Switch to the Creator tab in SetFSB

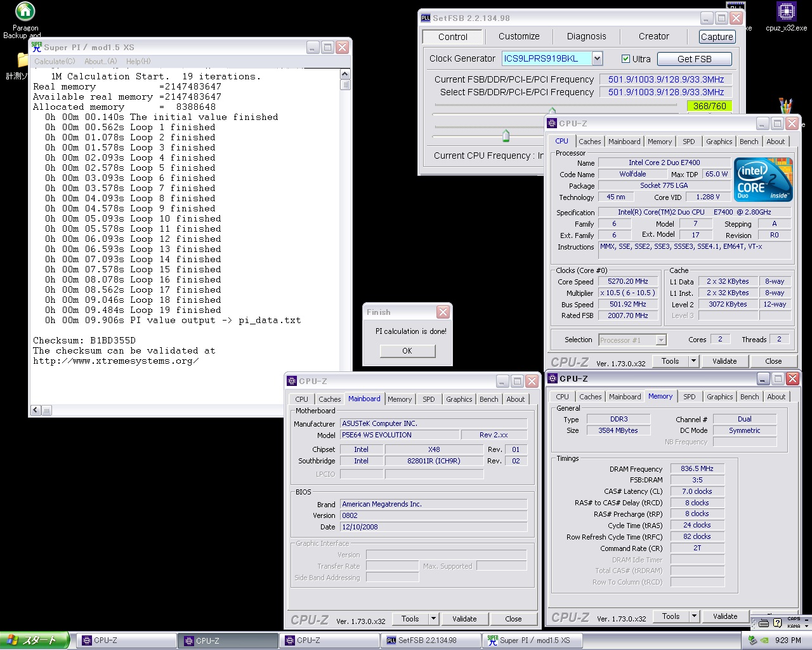point(654,36)
